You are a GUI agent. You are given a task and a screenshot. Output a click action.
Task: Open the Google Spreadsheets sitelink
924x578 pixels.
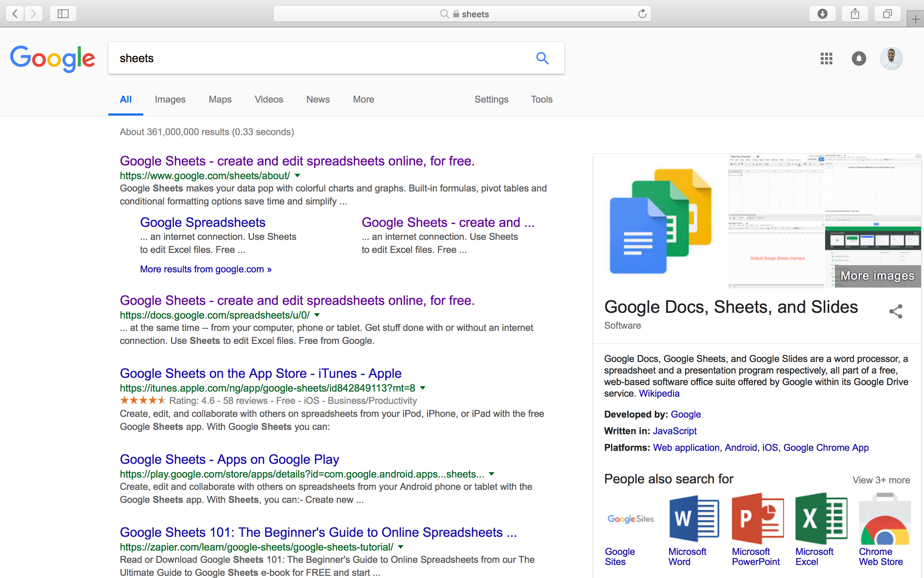(202, 223)
